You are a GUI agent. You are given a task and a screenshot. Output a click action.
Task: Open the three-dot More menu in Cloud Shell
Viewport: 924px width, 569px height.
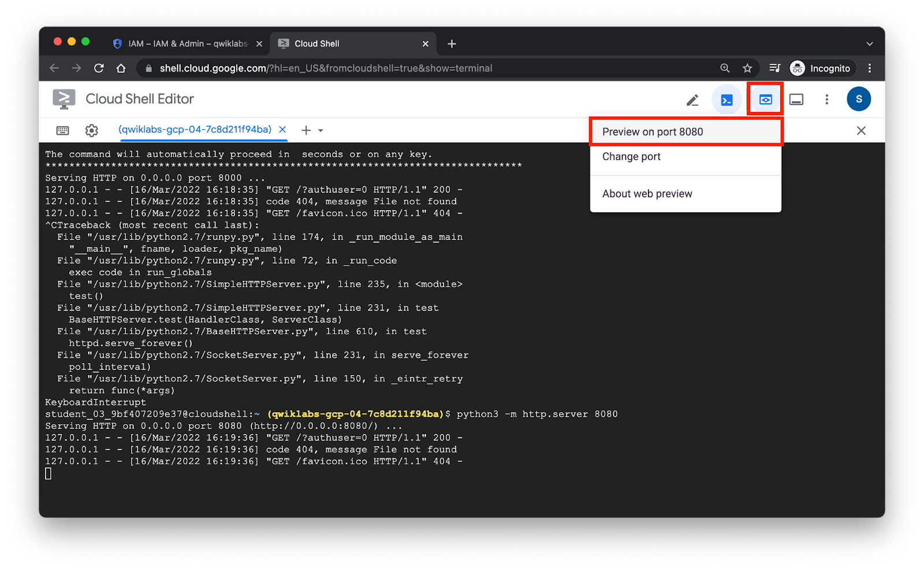pyautogui.click(x=826, y=100)
